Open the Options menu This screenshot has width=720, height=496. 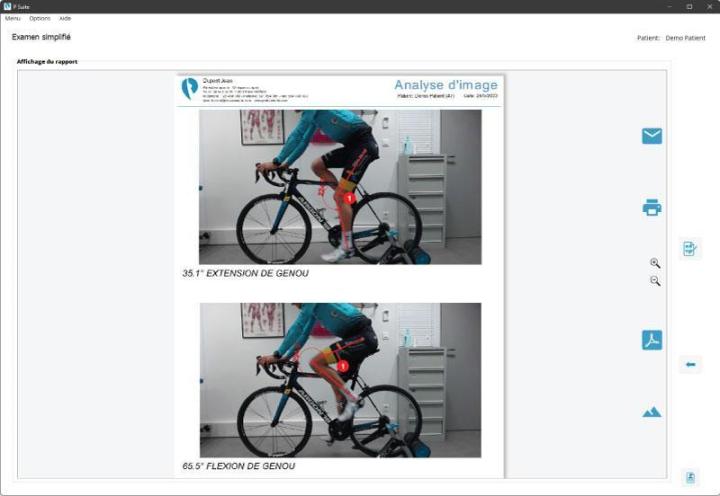[x=40, y=18]
